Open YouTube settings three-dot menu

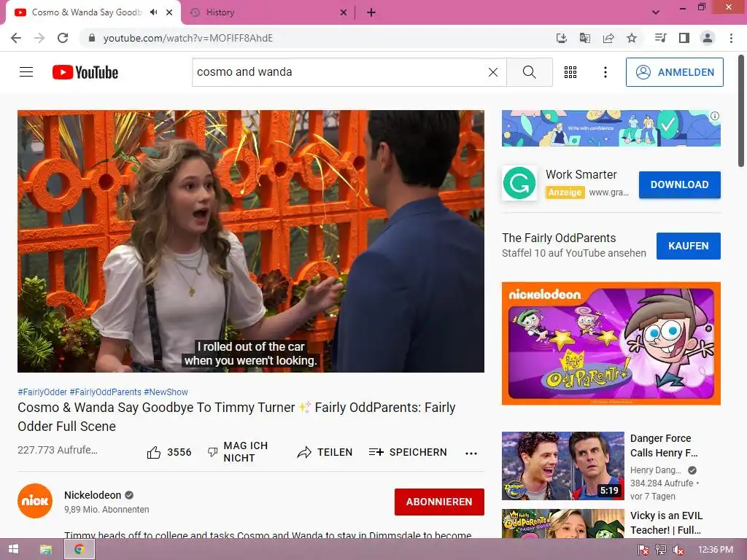pos(605,72)
